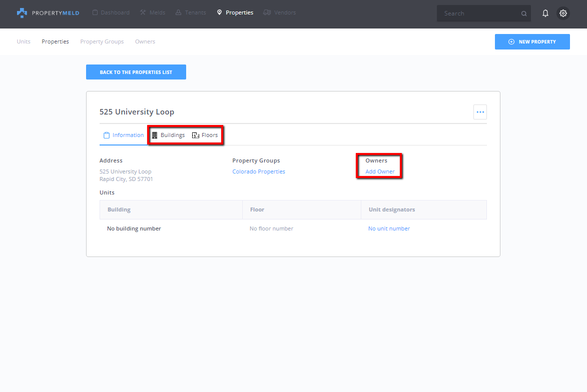The height and width of the screenshot is (392, 587).
Task: Open Tenants in top navigation
Action: 191,13
